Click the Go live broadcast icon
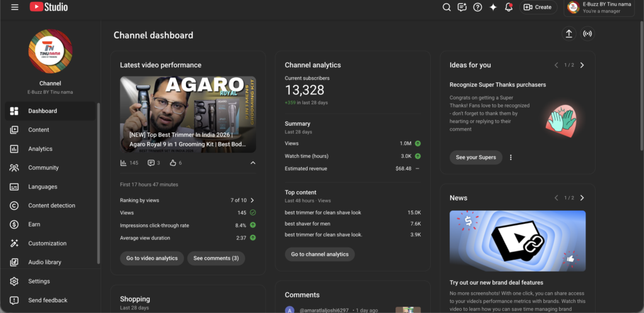 (587, 34)
